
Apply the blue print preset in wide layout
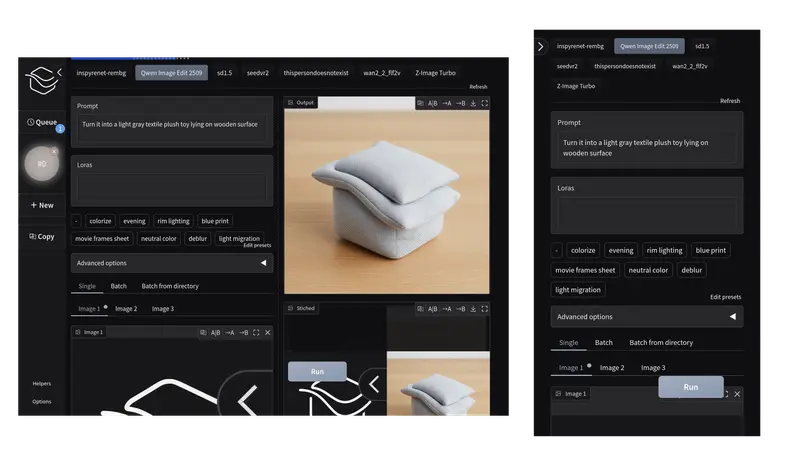pos(215,221)
